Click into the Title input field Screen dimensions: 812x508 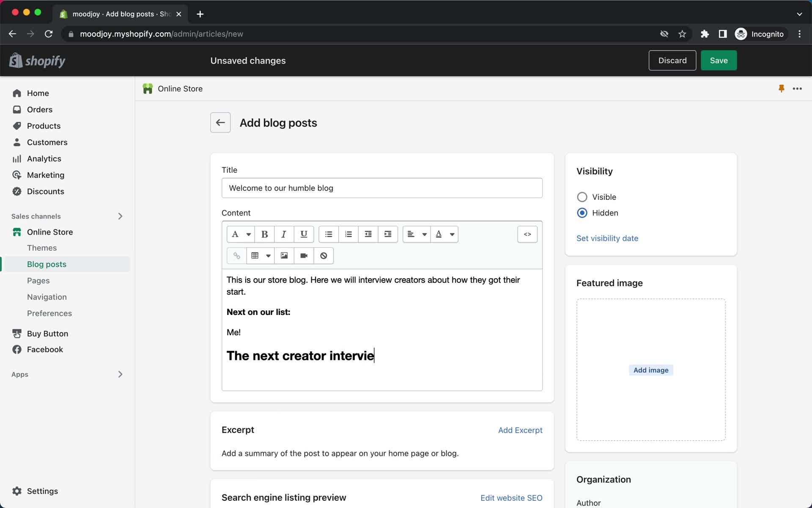click(382, 188)
